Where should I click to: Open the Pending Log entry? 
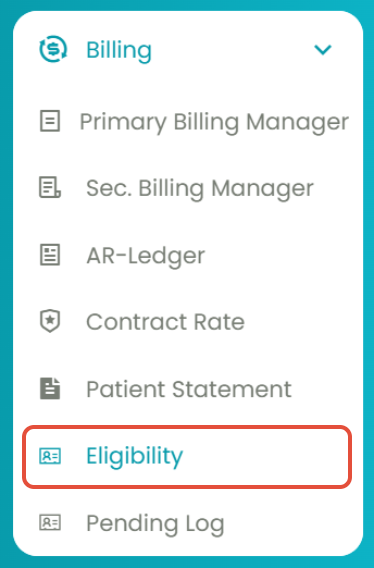pos(155,523)
